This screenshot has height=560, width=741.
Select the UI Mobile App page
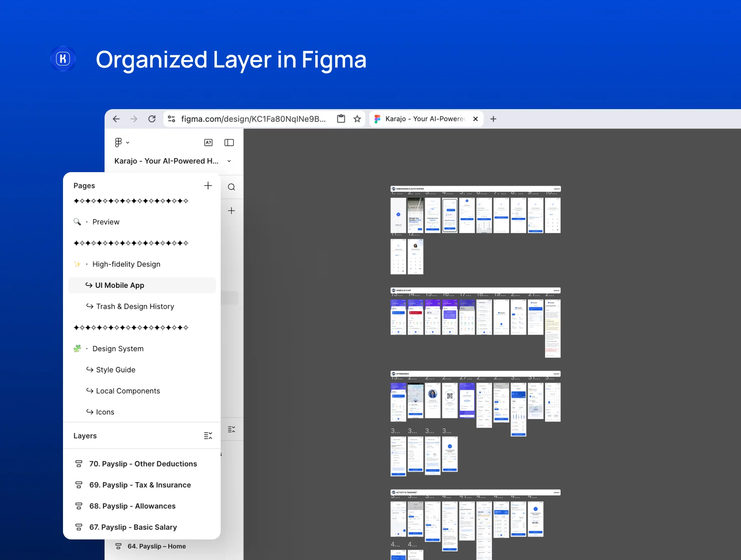pos(142,285)
